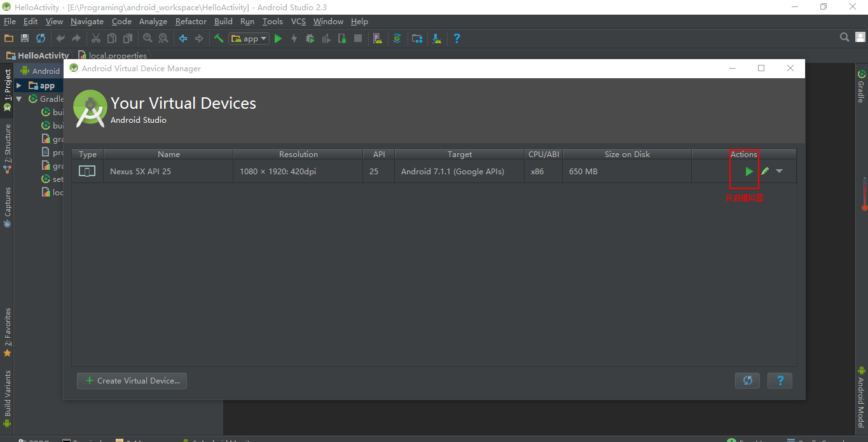
Task: Open the app run configuration dropdown
Action: [x=249, y=39]
